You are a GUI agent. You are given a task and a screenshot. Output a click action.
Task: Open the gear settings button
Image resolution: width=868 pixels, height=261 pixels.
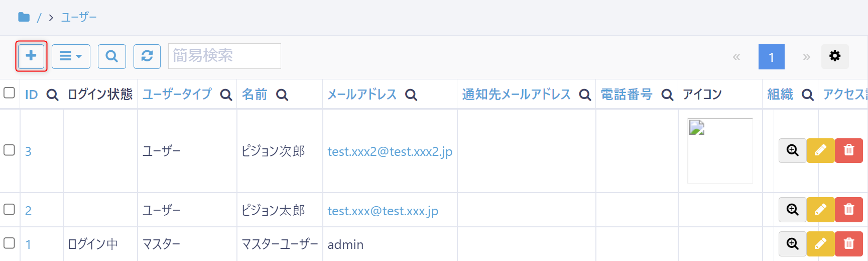pos(835,56)
